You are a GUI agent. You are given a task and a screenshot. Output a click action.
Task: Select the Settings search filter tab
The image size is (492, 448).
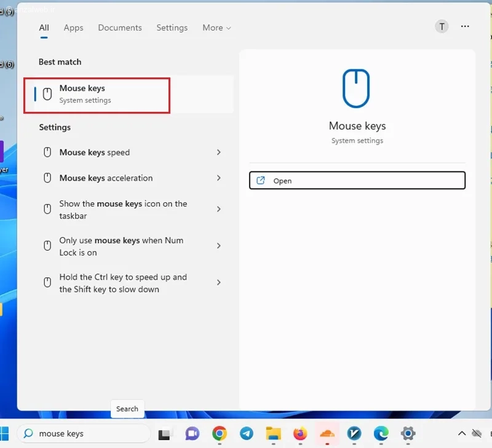(172, 28)
